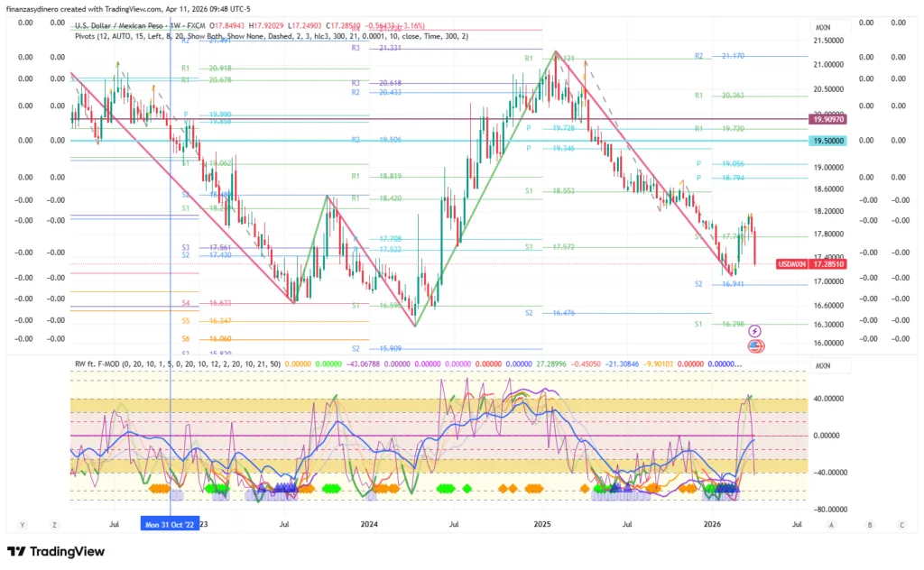Click the 19.50000 cyan price level label

point(828,141)
